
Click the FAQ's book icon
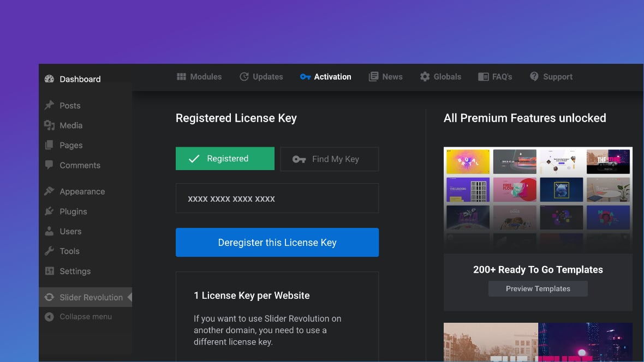(483, 77)
